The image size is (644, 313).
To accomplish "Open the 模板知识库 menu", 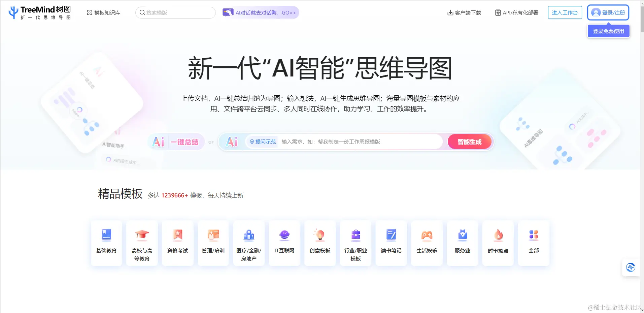I will point(103,13).
